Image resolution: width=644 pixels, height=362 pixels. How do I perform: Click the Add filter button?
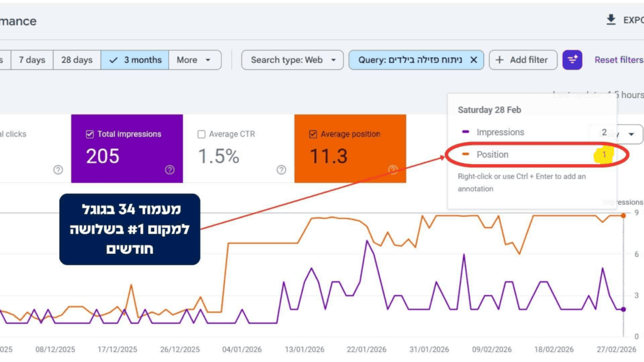(x=523, y=60)
